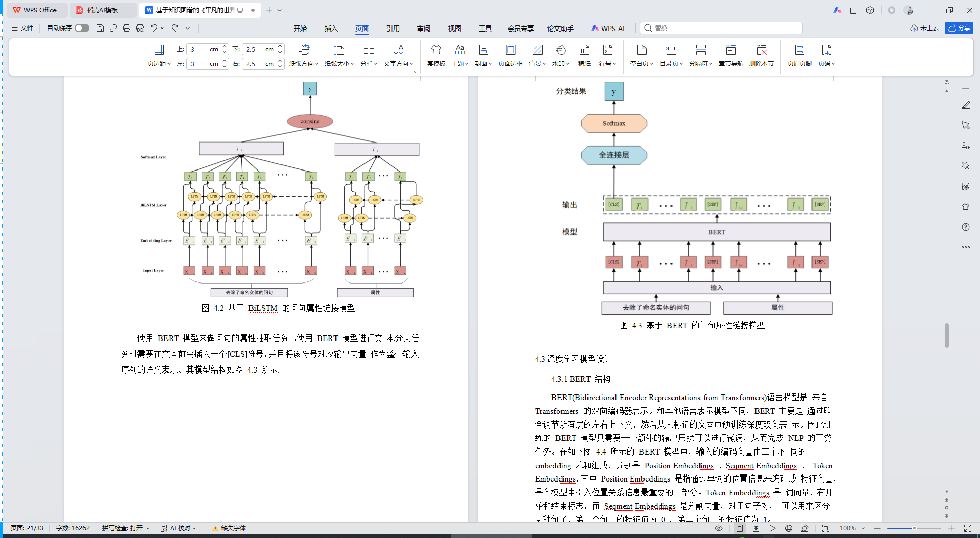
Task: Open the 文件 file menu
Action: click(22, 28)
